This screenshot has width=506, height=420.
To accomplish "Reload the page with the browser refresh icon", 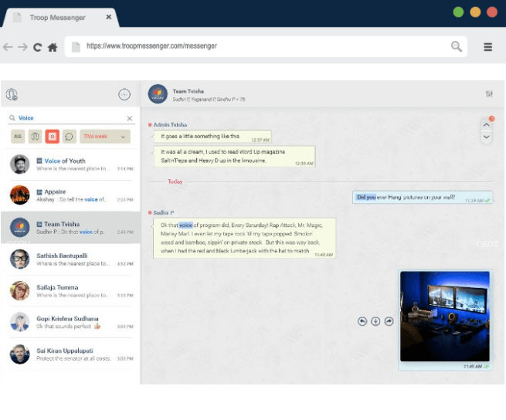I will coord(37,47).
